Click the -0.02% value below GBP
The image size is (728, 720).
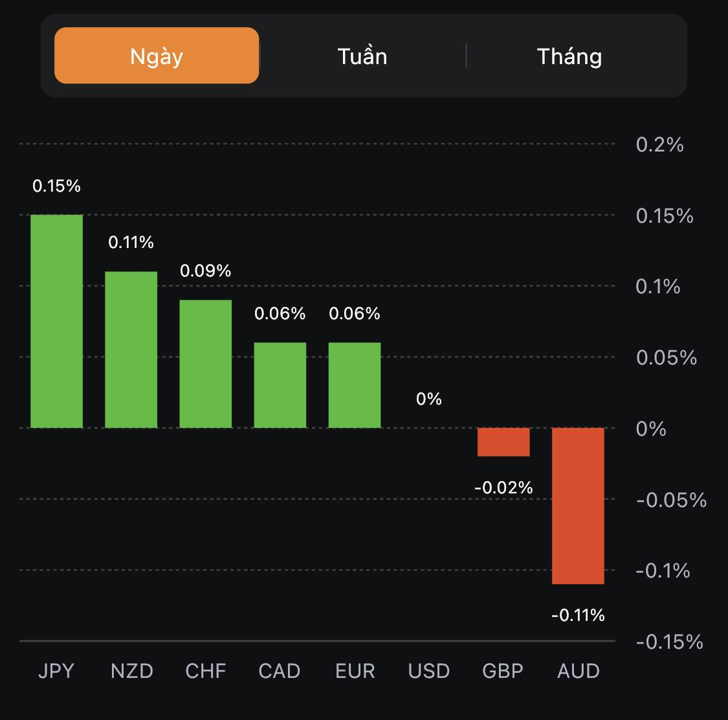pos(503,488)
